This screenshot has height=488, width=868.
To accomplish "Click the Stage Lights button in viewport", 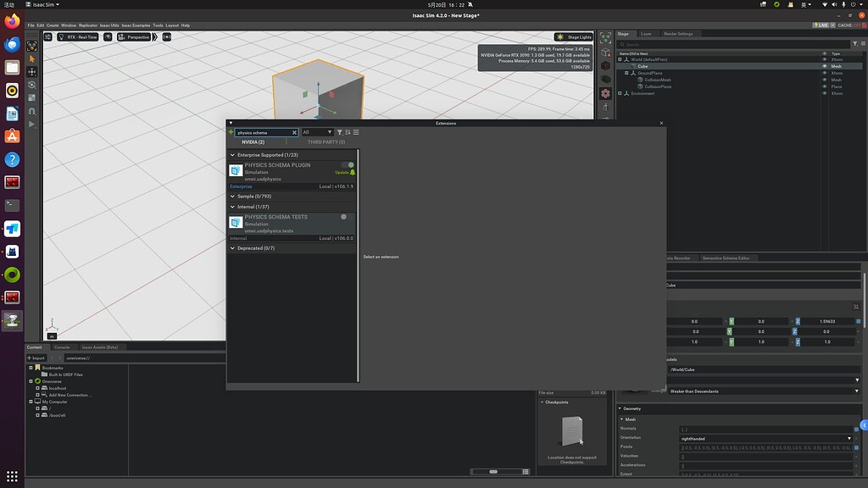I will tap(575, 36).
